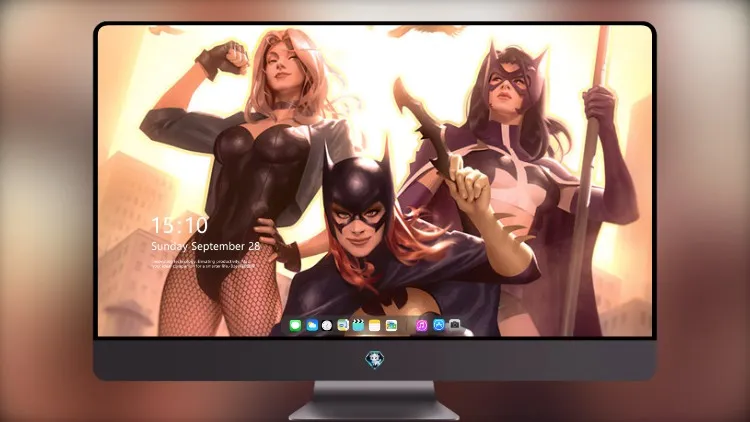Launch the pink Music app icon

coord(421,325)
